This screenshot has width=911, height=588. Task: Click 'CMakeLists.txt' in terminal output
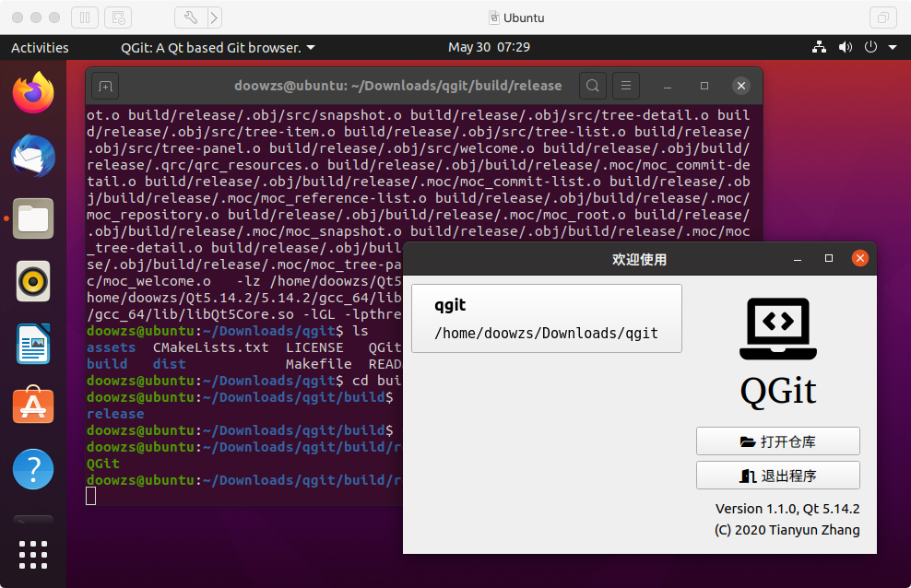point(211,347)
